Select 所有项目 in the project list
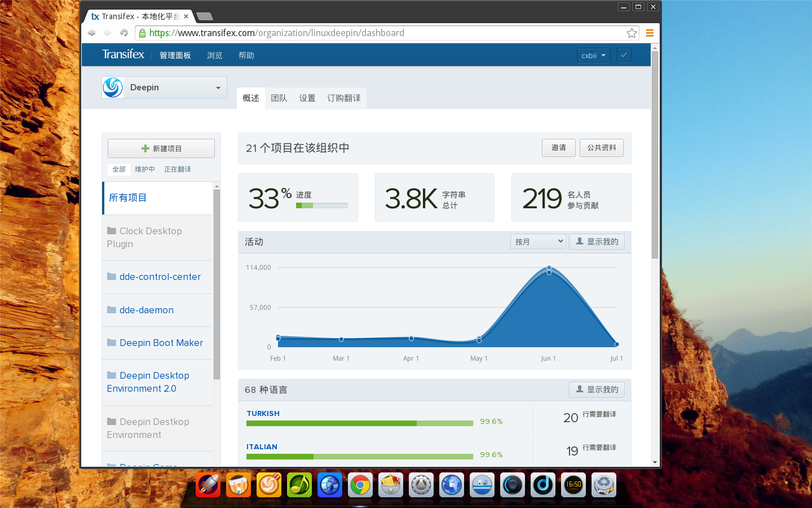The image size is (812, 508). (157, 198)
